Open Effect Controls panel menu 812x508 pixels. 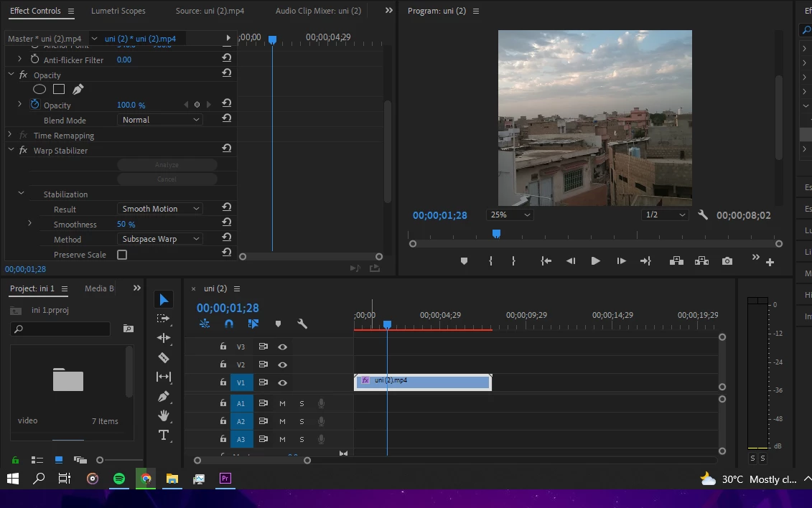point(71,11)
